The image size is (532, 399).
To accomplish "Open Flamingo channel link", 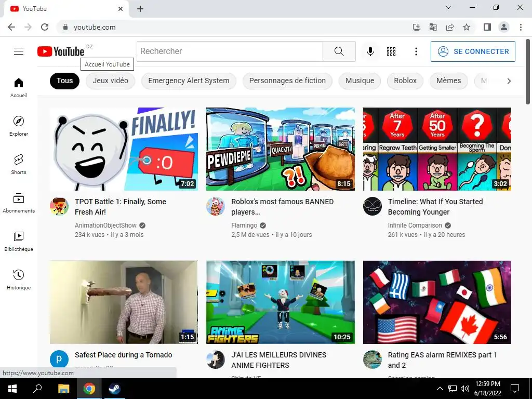I will click(x=244, y=225).
